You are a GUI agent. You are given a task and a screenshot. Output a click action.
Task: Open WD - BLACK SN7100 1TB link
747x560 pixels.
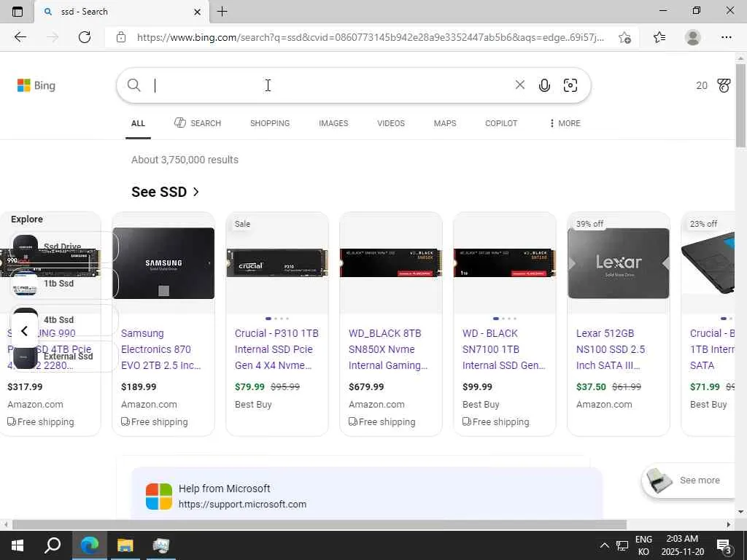[504, 349]
